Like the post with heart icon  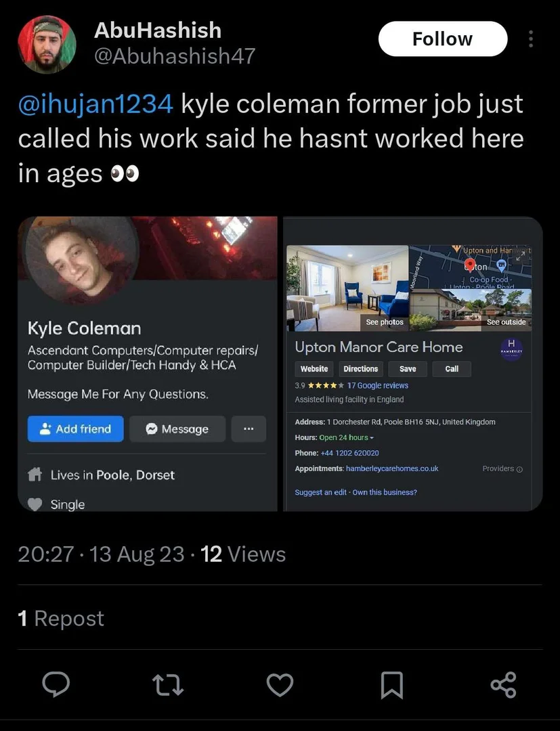pyautogui.click(x=280, y=685)
